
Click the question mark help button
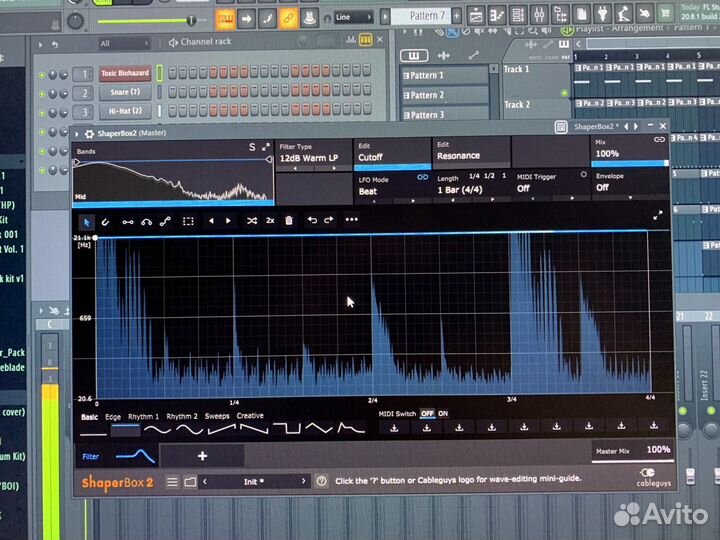(x=321, y=481)
